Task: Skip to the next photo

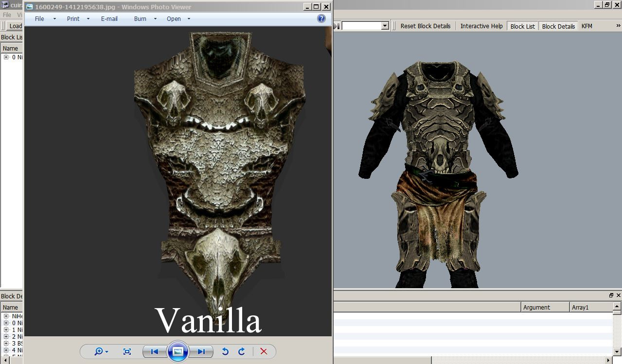Action: [201, 351]
